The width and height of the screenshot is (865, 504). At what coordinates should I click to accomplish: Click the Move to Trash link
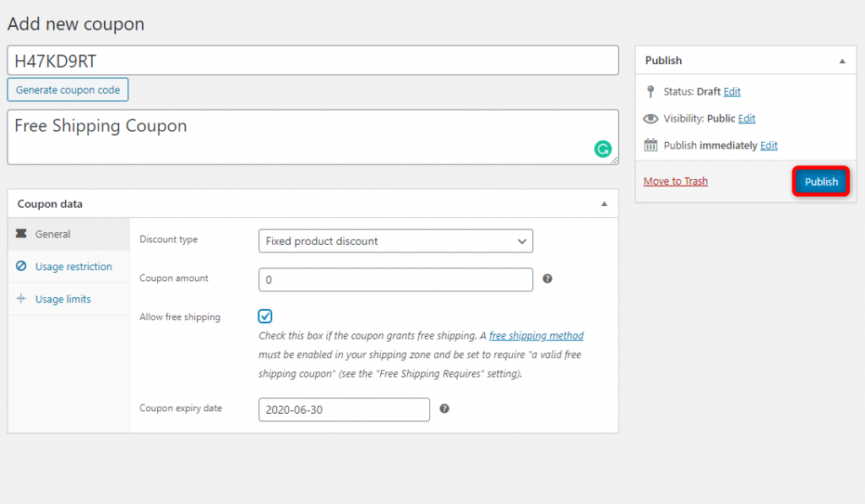pos(675,181)
